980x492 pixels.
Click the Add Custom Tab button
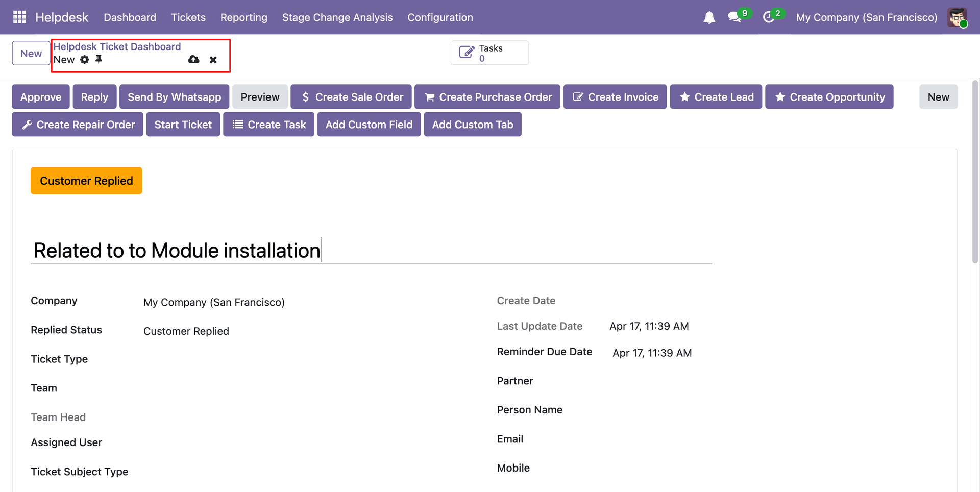tap(473, 124)
